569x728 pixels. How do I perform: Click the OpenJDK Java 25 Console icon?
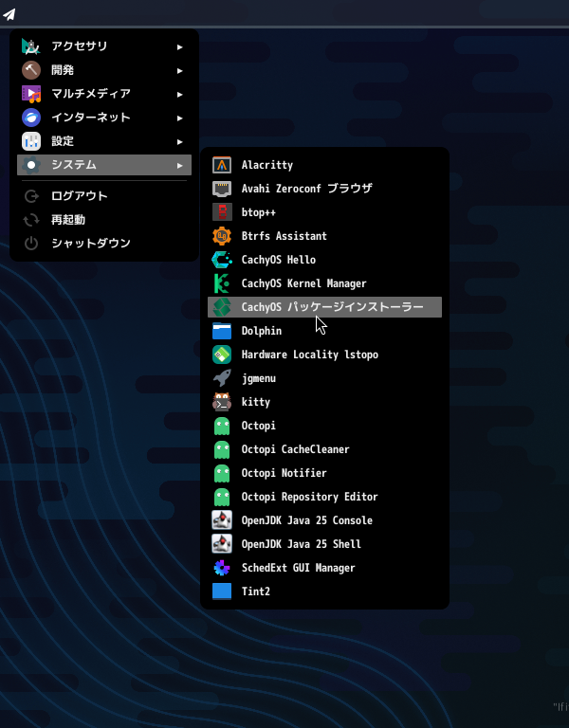(222, 520)
